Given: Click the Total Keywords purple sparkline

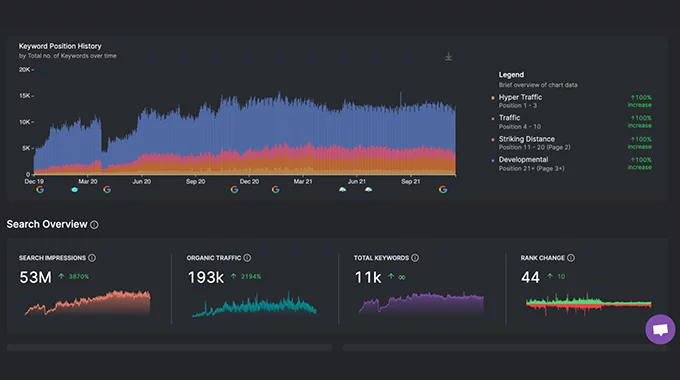Looking at the screenshot, I should coord(421,303).
